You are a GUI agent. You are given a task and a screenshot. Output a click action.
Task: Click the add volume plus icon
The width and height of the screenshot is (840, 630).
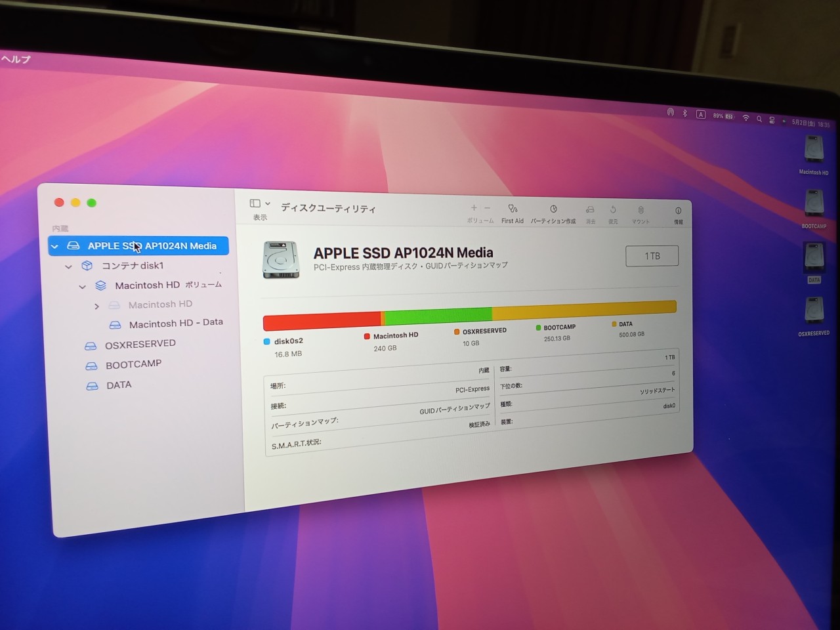click(474, 207)
